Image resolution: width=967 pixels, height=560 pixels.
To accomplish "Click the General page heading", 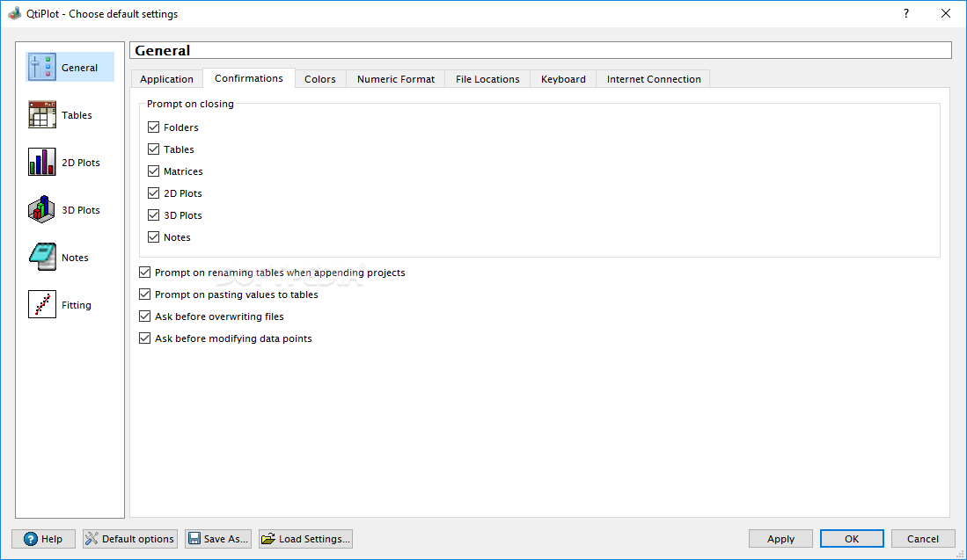I will tap(163, 50).
